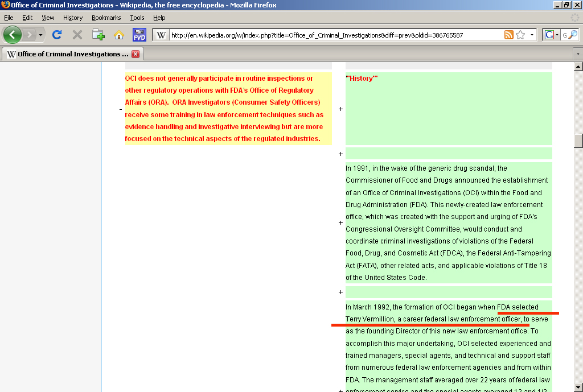Image resolution: width=583 pixels, height=392 pixels.
Task: Click the Wikipedia site identity icon
Action: click(x=161, y=35)
